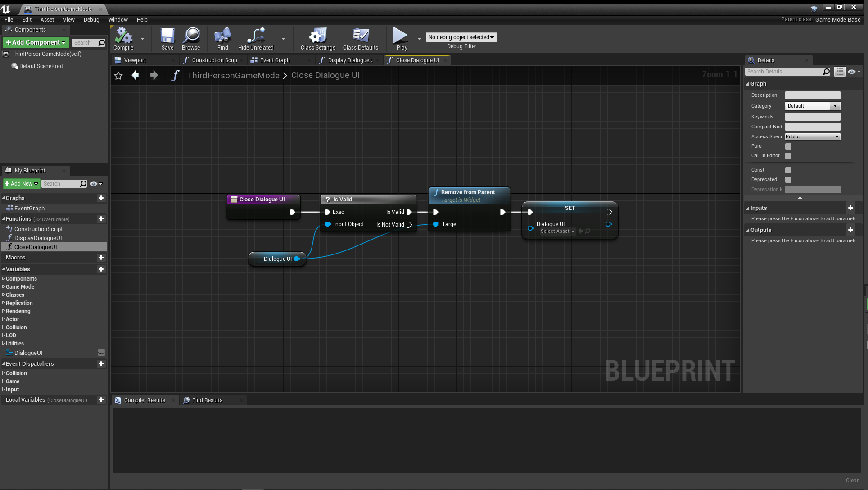Click Browse to locate the asset
This screenshot has width=868, height=490.
tap(191, 37)
